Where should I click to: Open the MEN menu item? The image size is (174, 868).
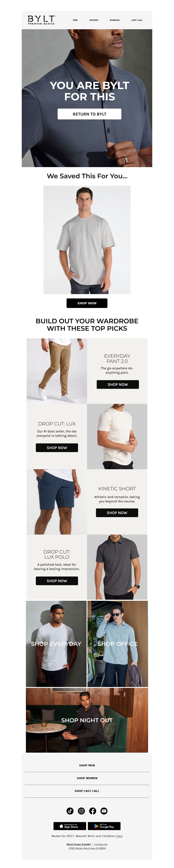[75, 20]
